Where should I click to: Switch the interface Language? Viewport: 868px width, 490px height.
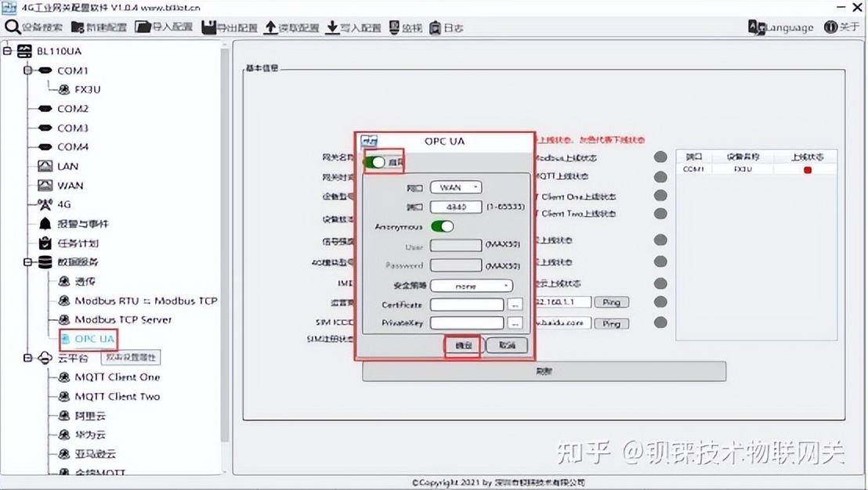783,27
